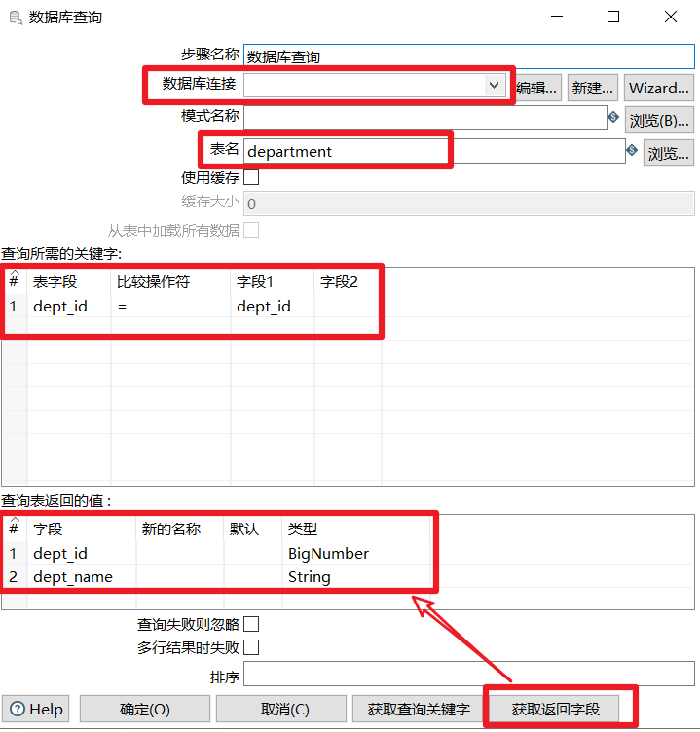The image size is (700, 732).
Task: Enable 多行结果时失败 checkbox
Action: tap(251, 647)
